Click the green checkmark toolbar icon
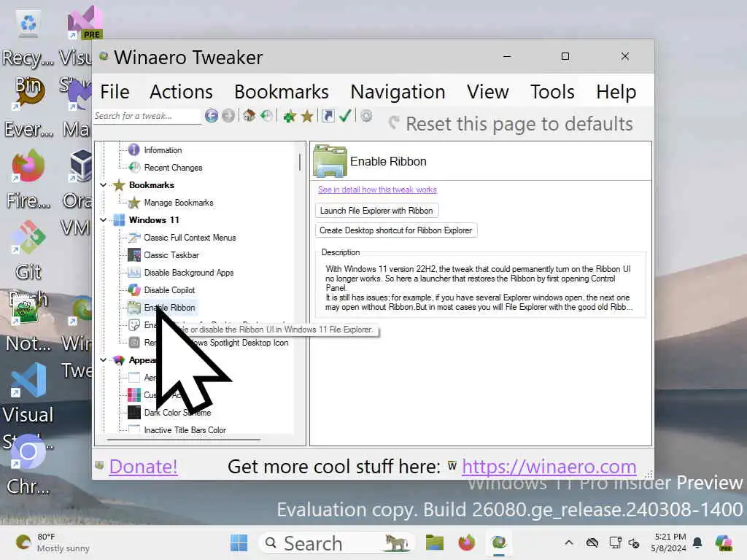747x560 pixels. [x=345, y=116]
